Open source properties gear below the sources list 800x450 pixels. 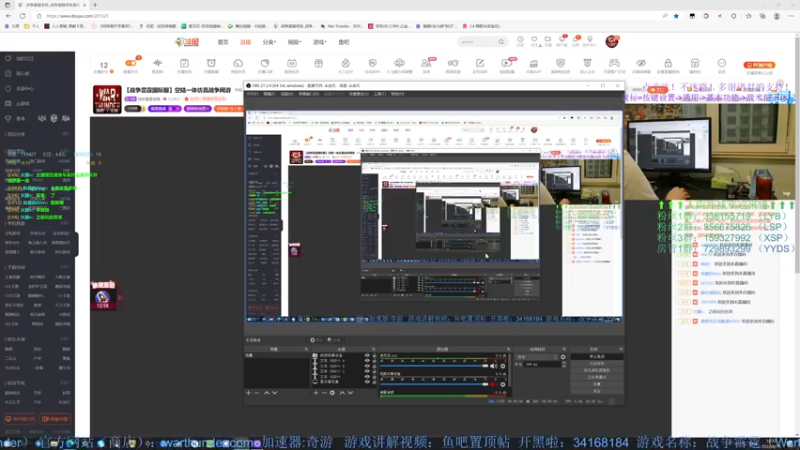pos(332,393)
